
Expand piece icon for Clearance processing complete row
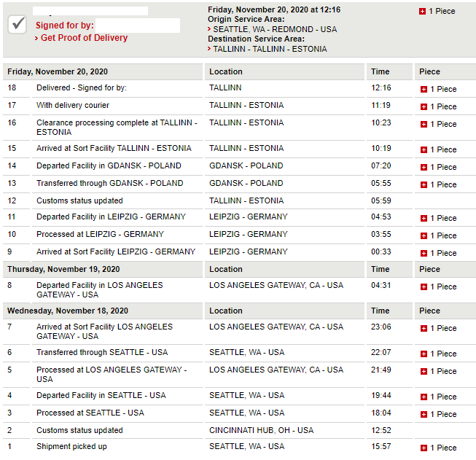424,124
